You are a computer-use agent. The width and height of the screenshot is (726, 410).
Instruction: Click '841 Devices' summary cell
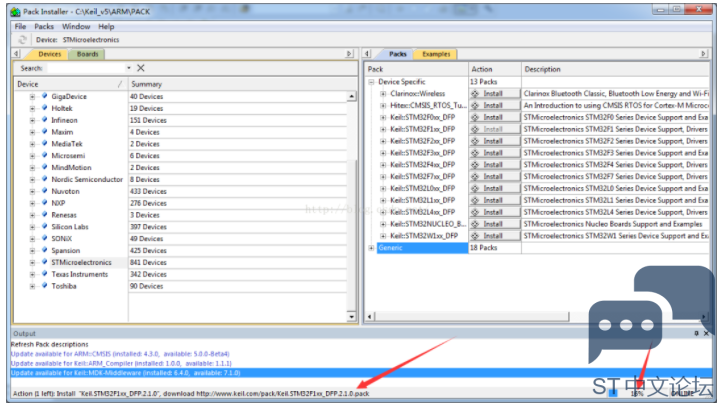pos(148,262)
